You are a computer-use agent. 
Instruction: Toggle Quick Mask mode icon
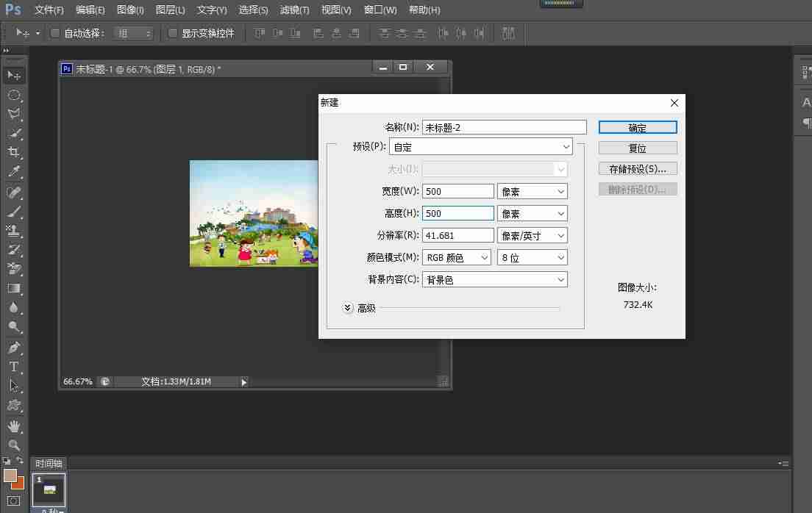[13, 501]
